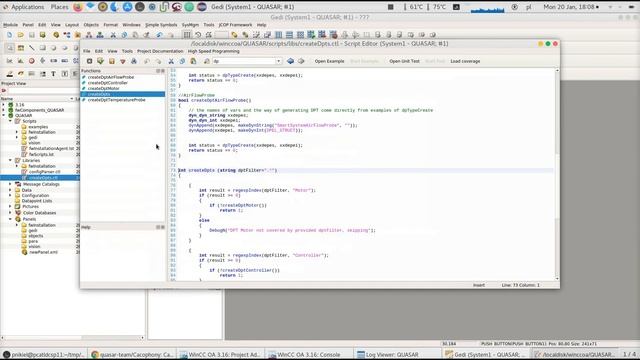Select Color Databases in project tree
The image size is (640, 360).
[x=39, y=213]
